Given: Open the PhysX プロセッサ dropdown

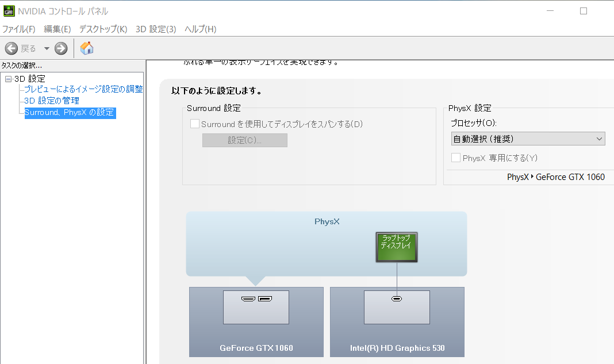Looking at the screenshot, I should tap(528, 139).
